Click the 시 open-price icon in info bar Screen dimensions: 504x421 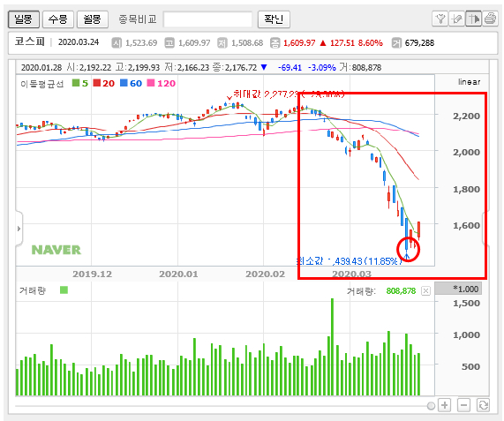click(117, 42)
